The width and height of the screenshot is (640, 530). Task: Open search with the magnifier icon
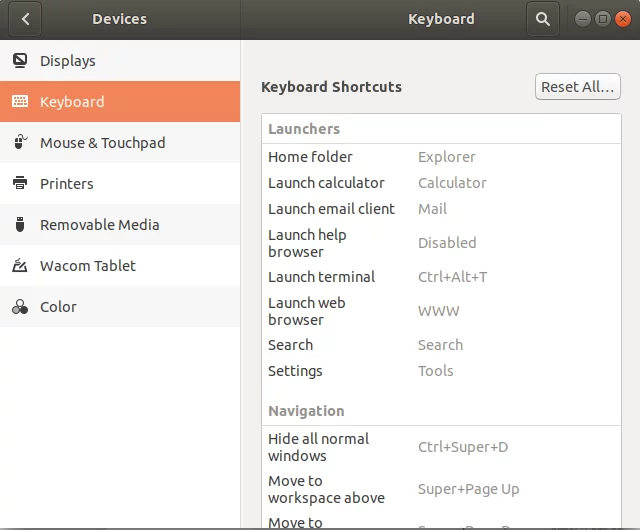pyautogui.click(x=542, y=19)
